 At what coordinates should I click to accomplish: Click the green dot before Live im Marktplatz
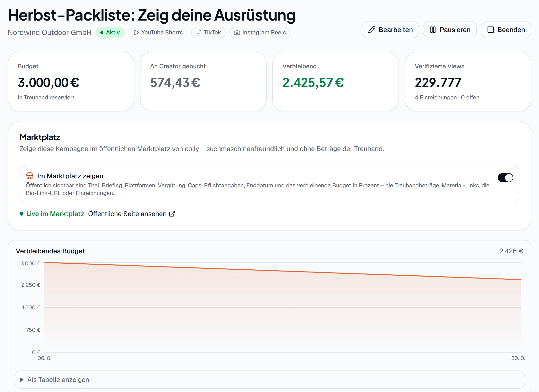[22, 214]
